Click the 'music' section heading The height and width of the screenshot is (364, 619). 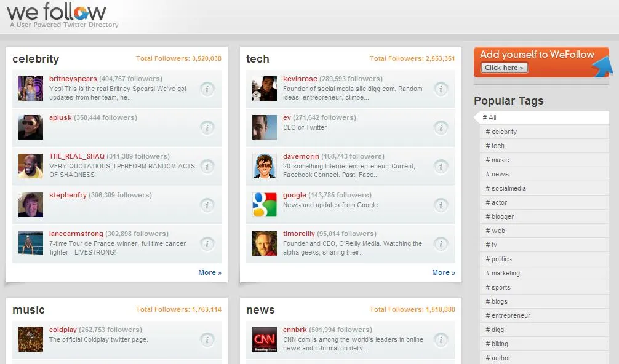[28, 309]
